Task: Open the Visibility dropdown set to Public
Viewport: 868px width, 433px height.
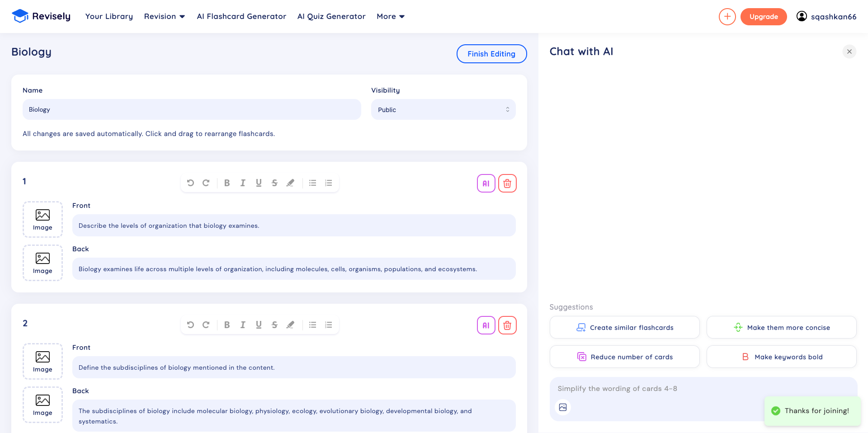Action: tap(443, 109)
